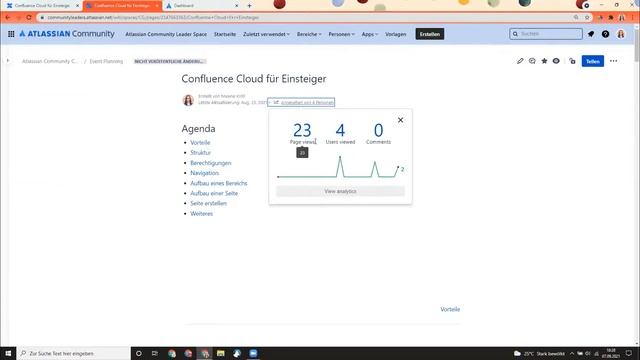The height and width of the screenshot is (360, 640).
Task: Expand the Personen dropdown
Action: (341, 34)
